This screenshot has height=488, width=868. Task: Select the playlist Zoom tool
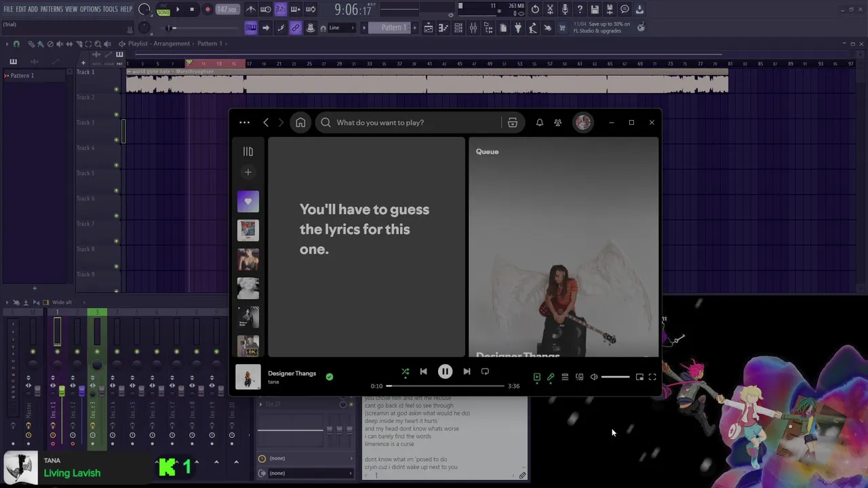click(98, 44)
